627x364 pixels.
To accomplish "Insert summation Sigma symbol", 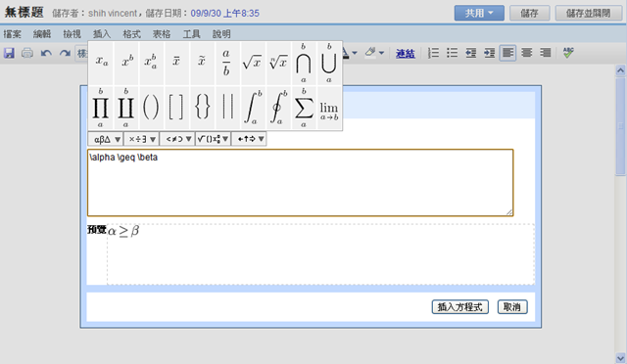I will pyautogui.click(x=304, y=108).
